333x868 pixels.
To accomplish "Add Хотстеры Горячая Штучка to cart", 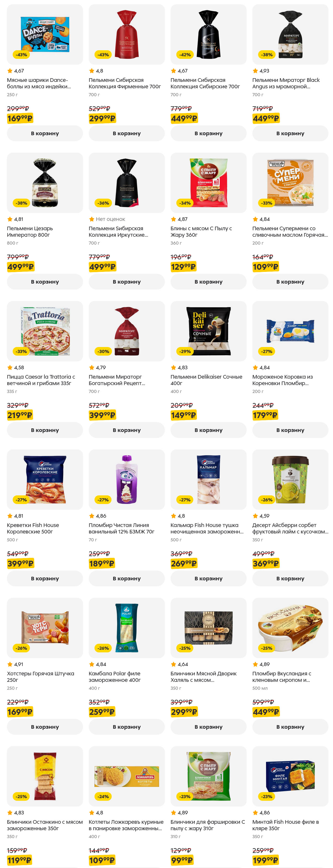I will pos(45,727).
